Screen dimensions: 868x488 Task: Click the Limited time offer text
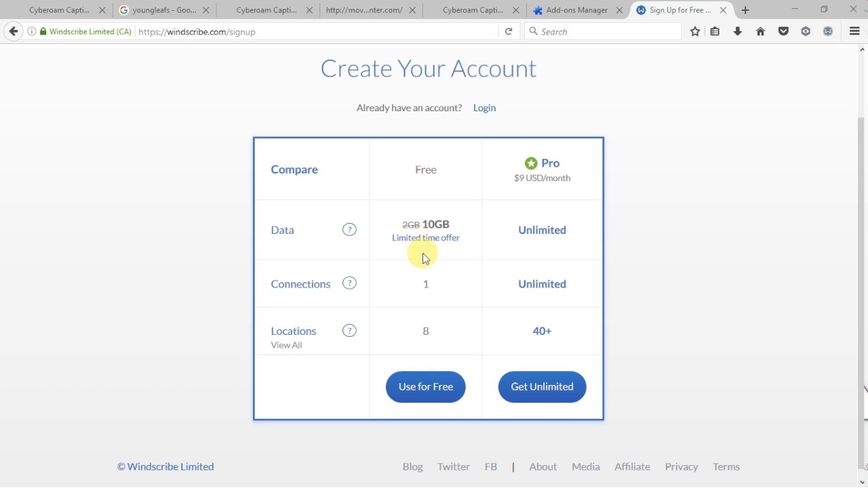click(x=426, y=238)
